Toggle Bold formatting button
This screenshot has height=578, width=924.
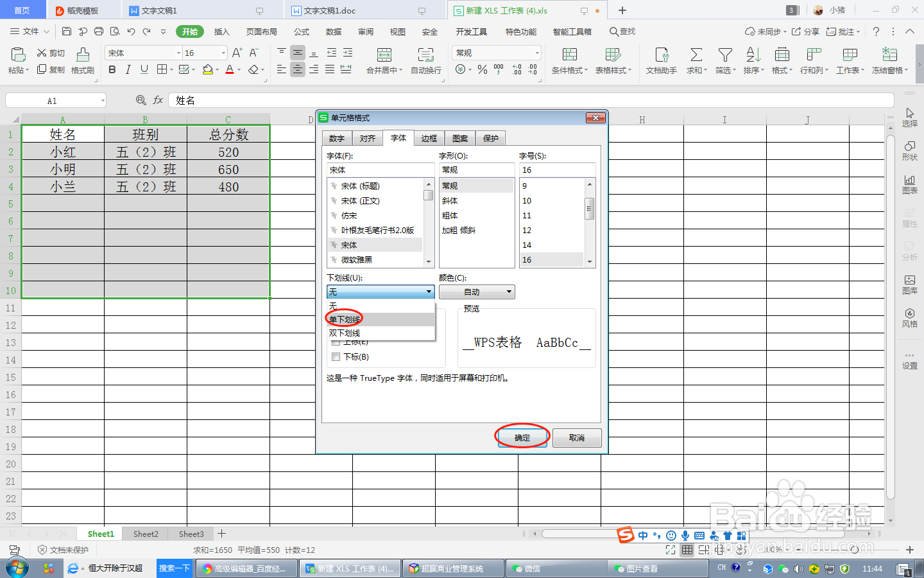tap(112, 69)
